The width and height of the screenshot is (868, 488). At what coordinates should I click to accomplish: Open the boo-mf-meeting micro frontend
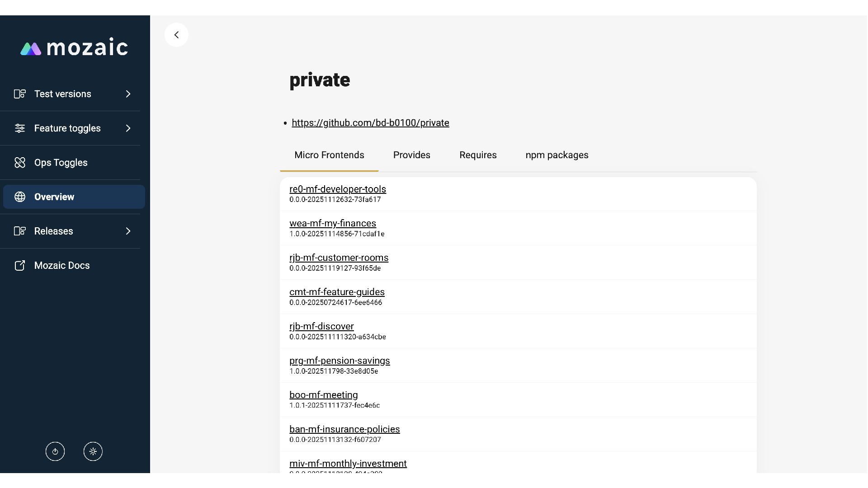click(323, 395)
